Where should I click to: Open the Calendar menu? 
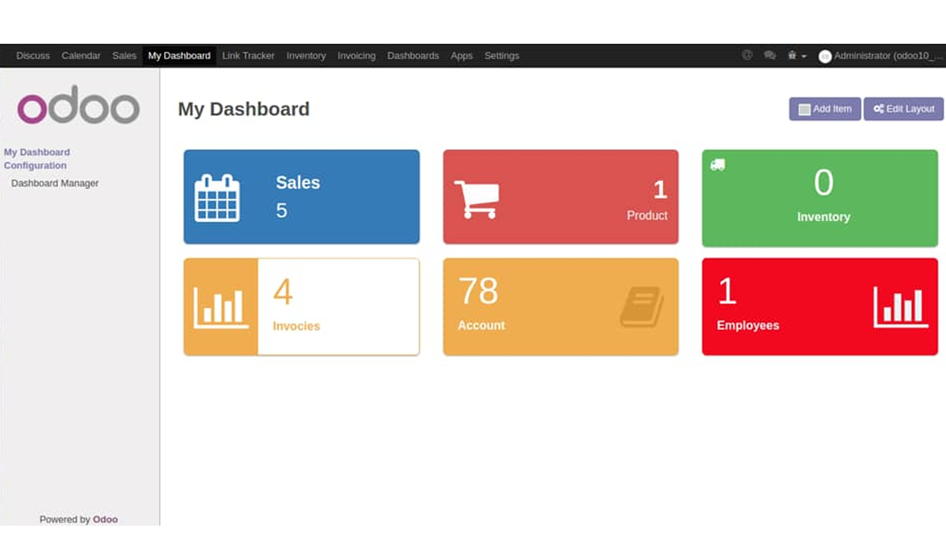(x=81, y=56)
